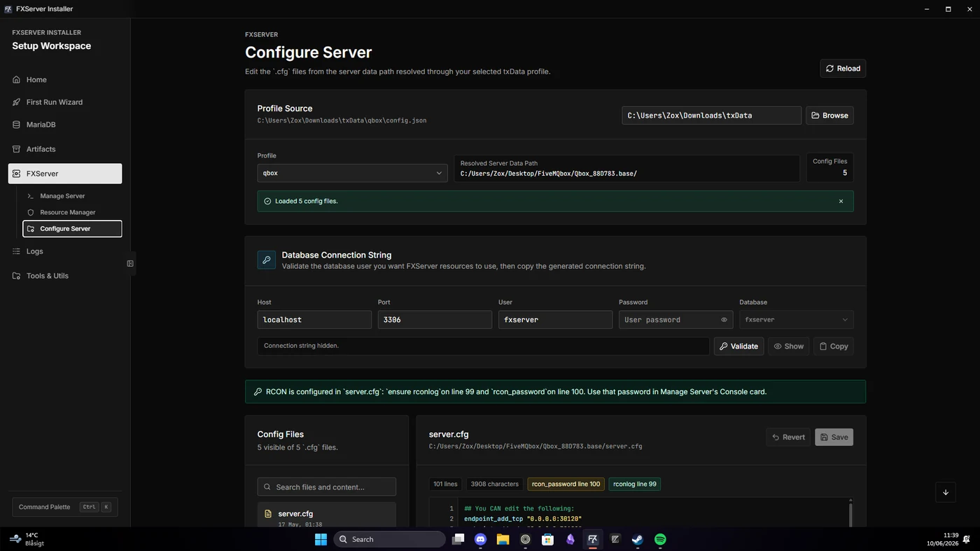The image size is (980, 551).
Task: Open the Profile dropdown showing qbox
Action: (x=352, y=173)
